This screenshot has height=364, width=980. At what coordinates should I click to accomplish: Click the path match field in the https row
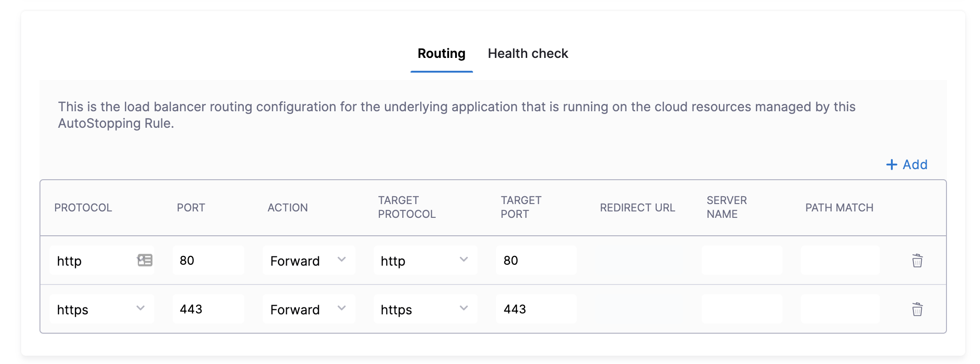click(840, 309)
